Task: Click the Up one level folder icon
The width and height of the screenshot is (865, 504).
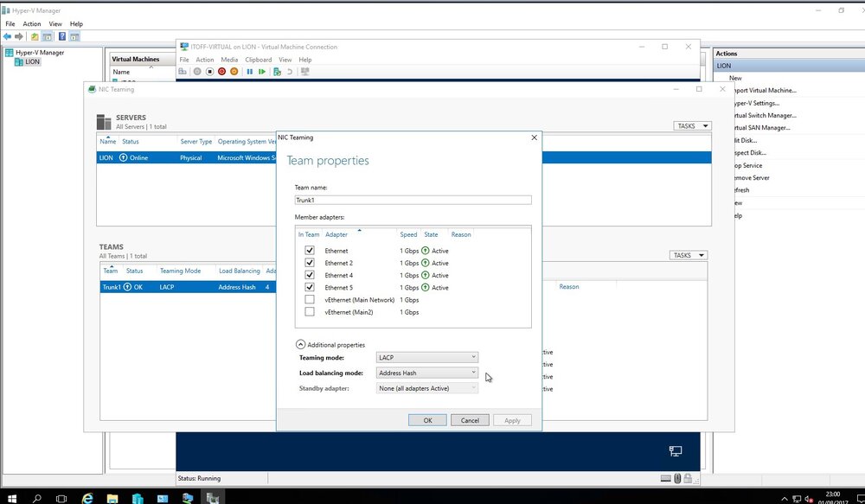Action: point(35,36)
